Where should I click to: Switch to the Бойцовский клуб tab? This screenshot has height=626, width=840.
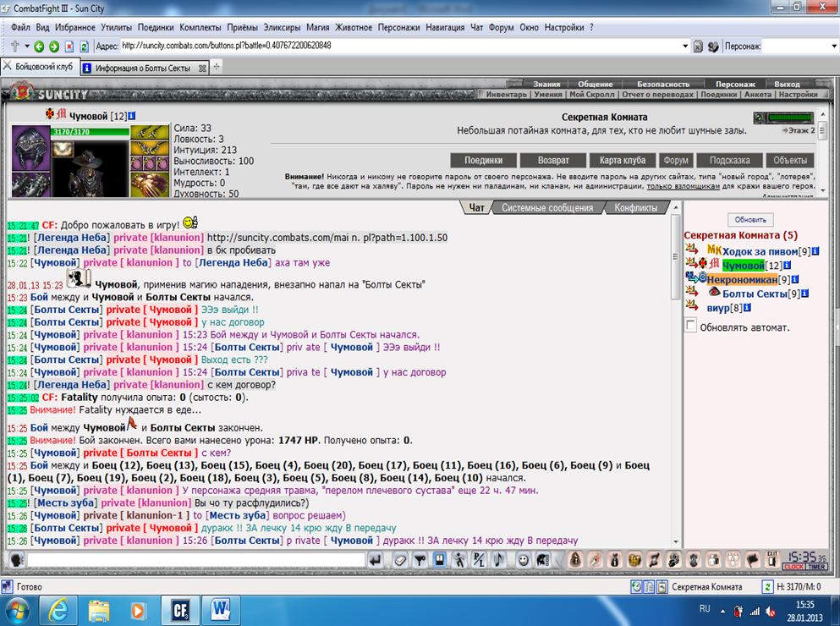coord(39,67)
